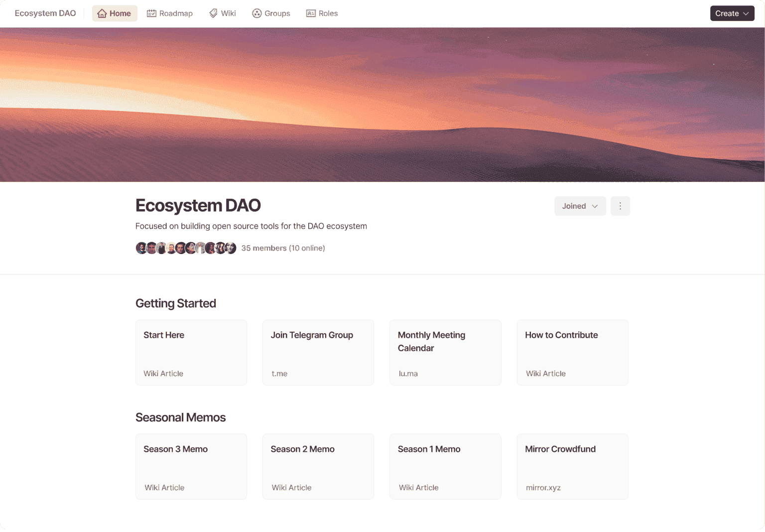
Task: Click the desert sunset banner image
Action: coord(382,105)
